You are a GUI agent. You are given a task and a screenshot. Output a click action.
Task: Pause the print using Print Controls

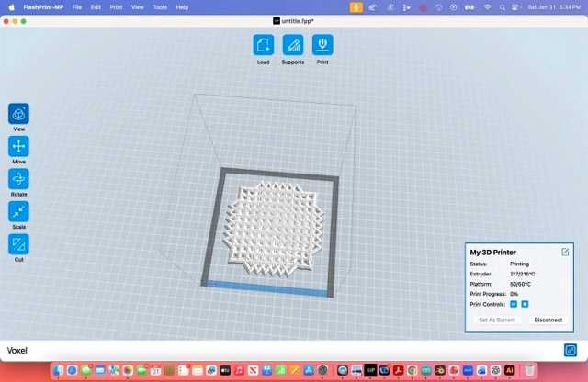point(514,303)
